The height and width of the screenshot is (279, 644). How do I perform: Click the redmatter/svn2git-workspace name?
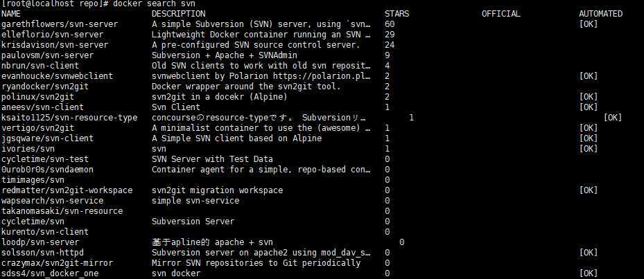(67, 190)
